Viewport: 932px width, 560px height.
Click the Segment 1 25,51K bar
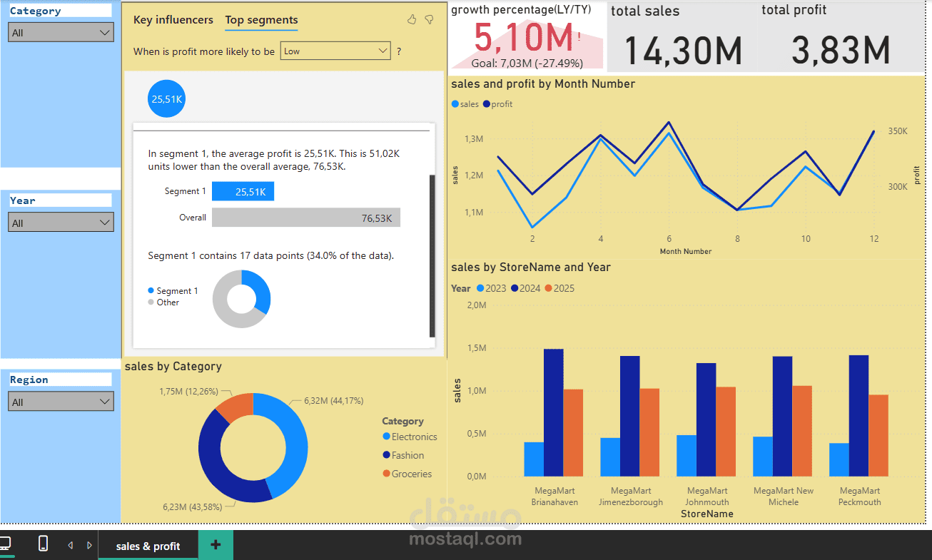point(243,191)
